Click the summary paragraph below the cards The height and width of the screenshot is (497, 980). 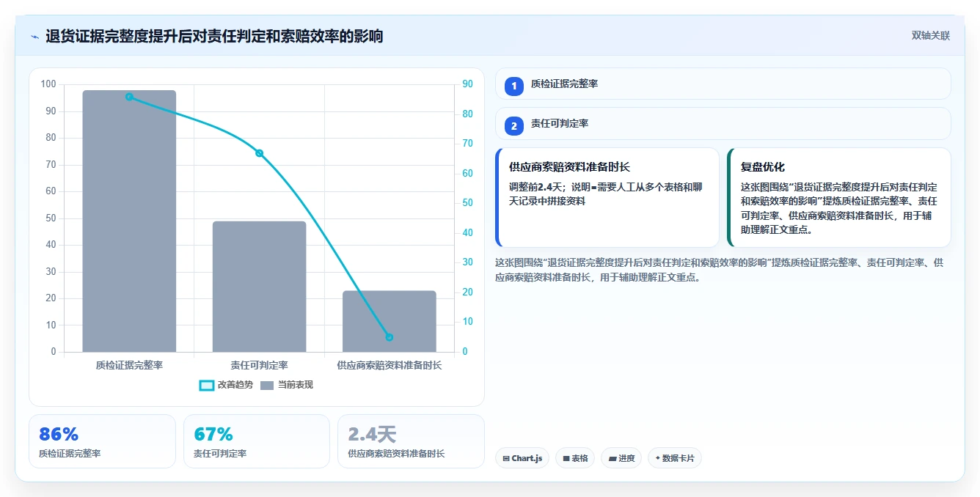click(x=719, y=270)
